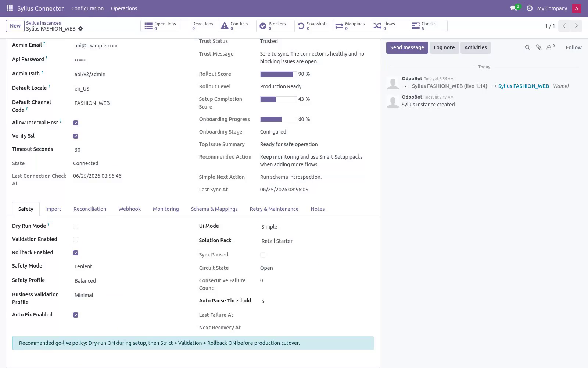Open the Checks server icon
This screenshot has height=368, width=588.
[416, 26]
